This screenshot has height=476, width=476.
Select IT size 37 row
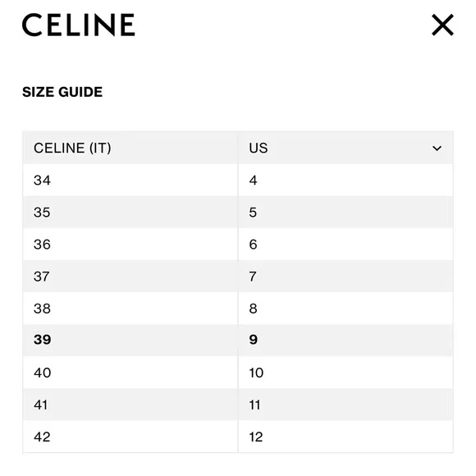tap(238, 277)
